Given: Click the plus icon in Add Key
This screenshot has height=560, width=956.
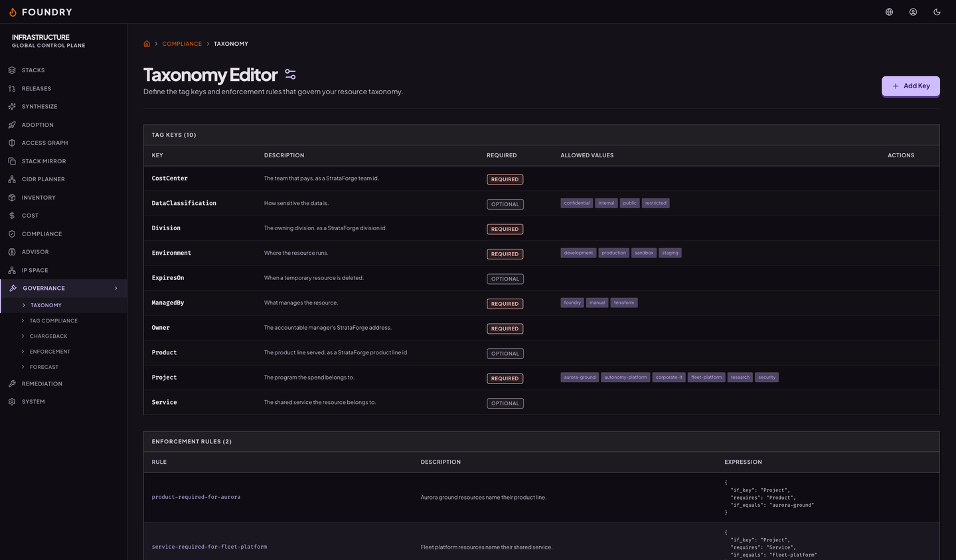Looking at the screenshot, I should 896,86.
